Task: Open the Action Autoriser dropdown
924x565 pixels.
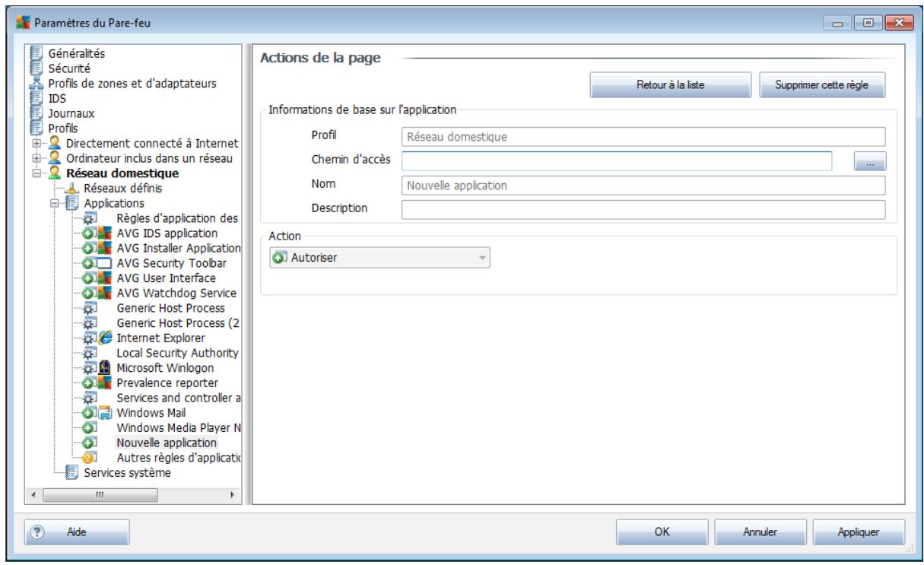Action: point(379,259)
